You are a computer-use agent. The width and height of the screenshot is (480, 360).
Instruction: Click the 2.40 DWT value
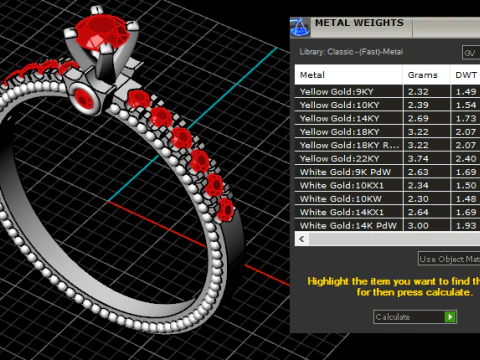coord(466,158)
